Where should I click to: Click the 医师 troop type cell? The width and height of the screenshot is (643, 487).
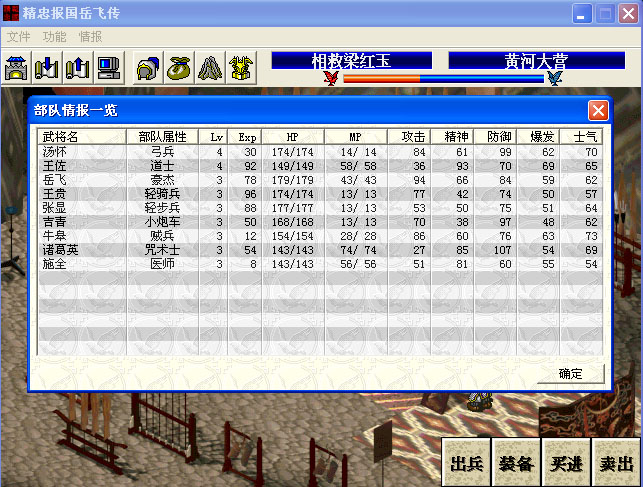coord(162,264)
